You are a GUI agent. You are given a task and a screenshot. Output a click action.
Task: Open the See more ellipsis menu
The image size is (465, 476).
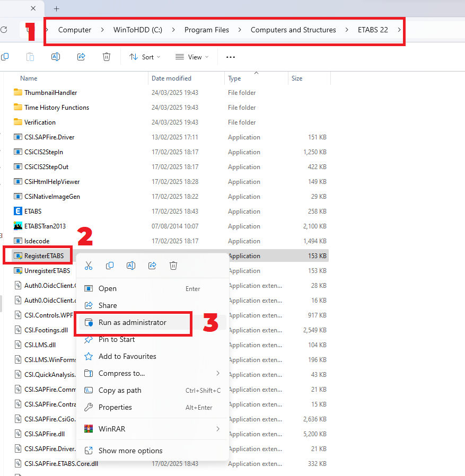point(231,57)
